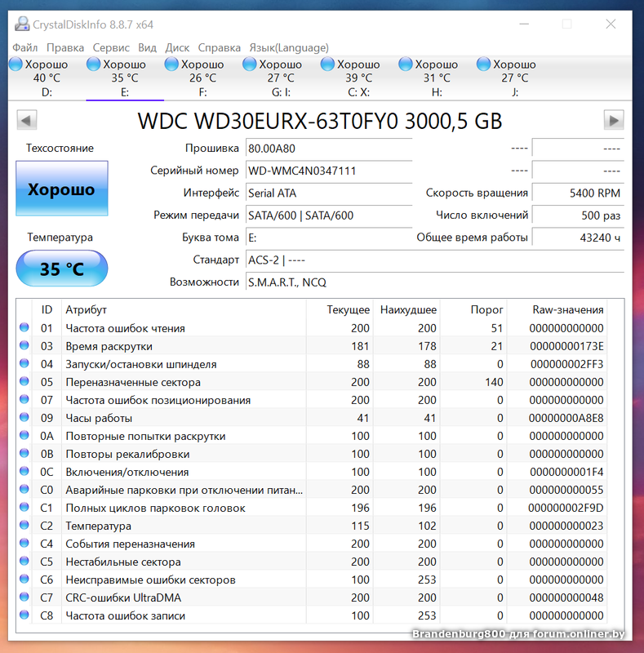Click the serial number field WD-WMC4N0347111
The width and height of the screenshot is (644, 653).
329,171
